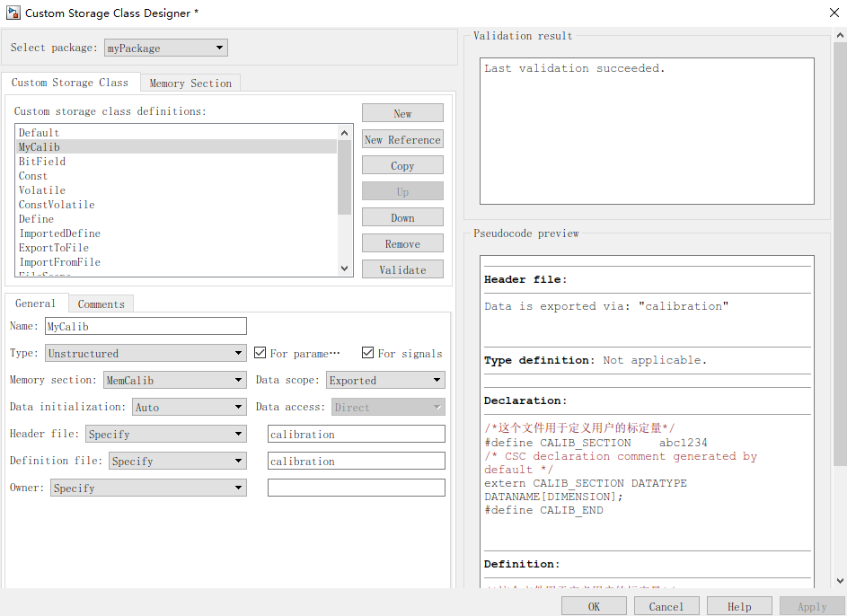Click the right panel scroll-down arrow

[840, 581]
